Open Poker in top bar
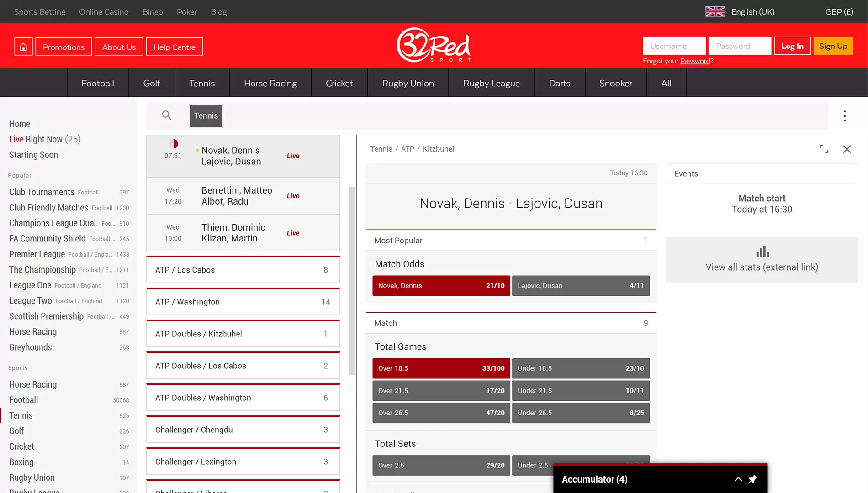868x493 pixels. click(x=187, y=12)
